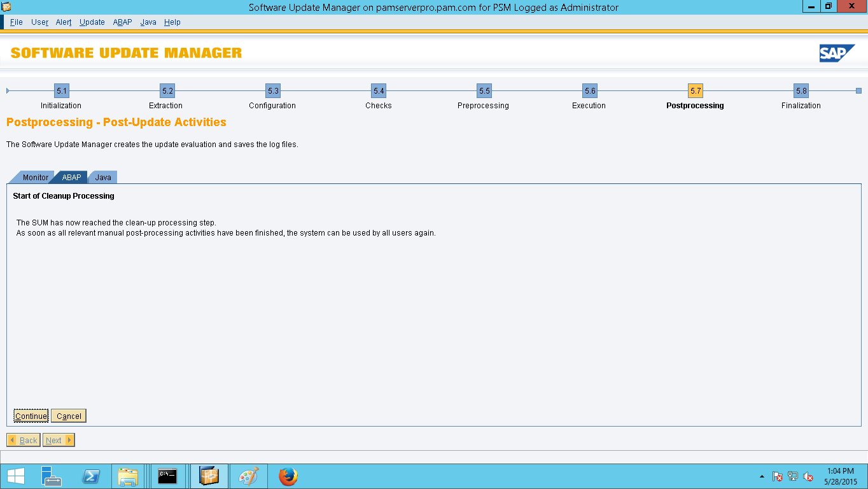Minimize the Software Update Manager window
The height and width of the screenshot is (489, 868).
point(811,6)
